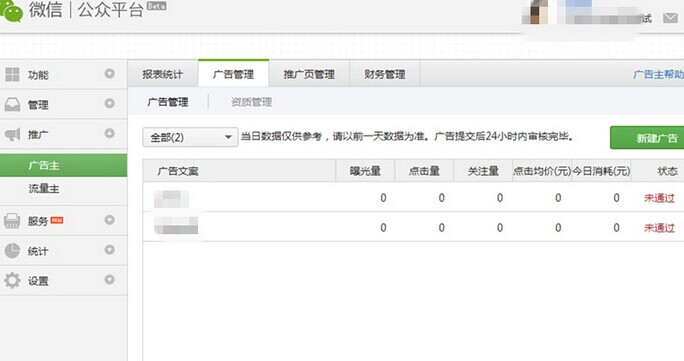Select 流量主 in the sidebar

pos(44,189)
